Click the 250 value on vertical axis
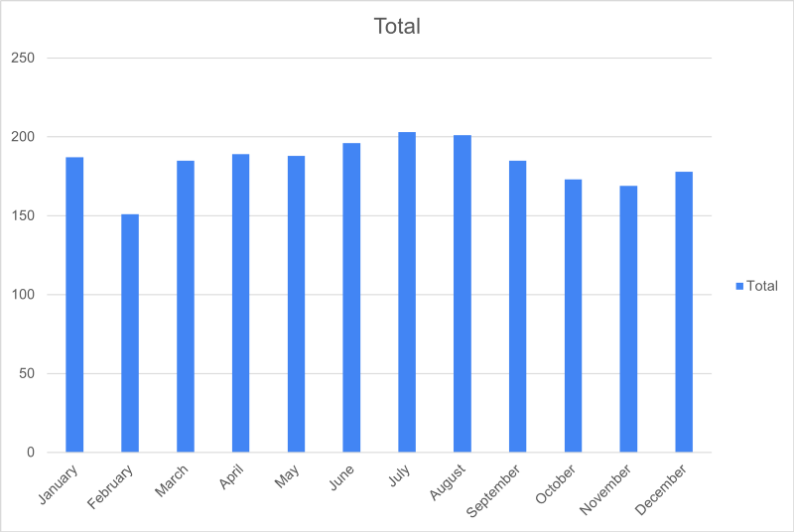The height and width of the screenshot is (532, 794). click(24, 58)
